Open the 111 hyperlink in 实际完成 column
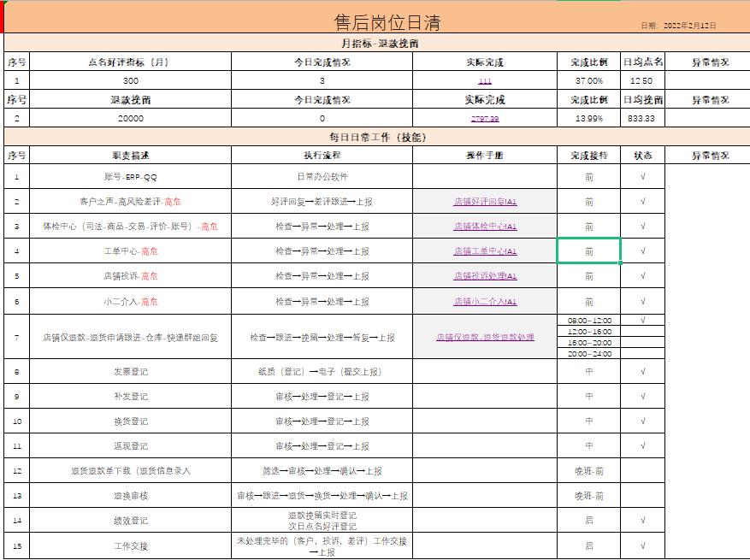750x560 pixels. 487,80
